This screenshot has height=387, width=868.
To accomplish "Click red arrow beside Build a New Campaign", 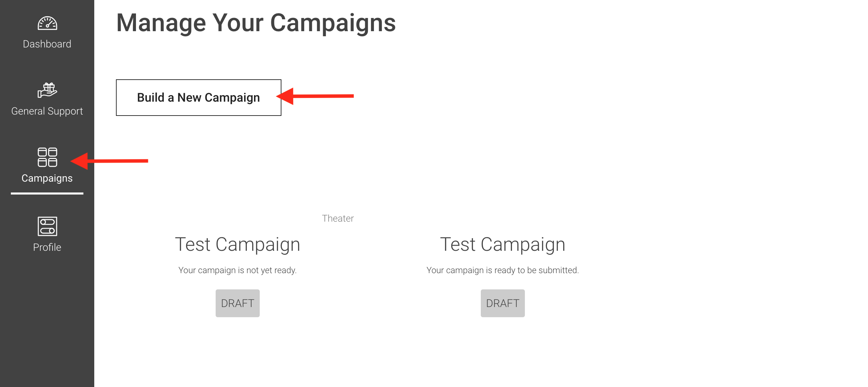I will (x=315, y=96).
